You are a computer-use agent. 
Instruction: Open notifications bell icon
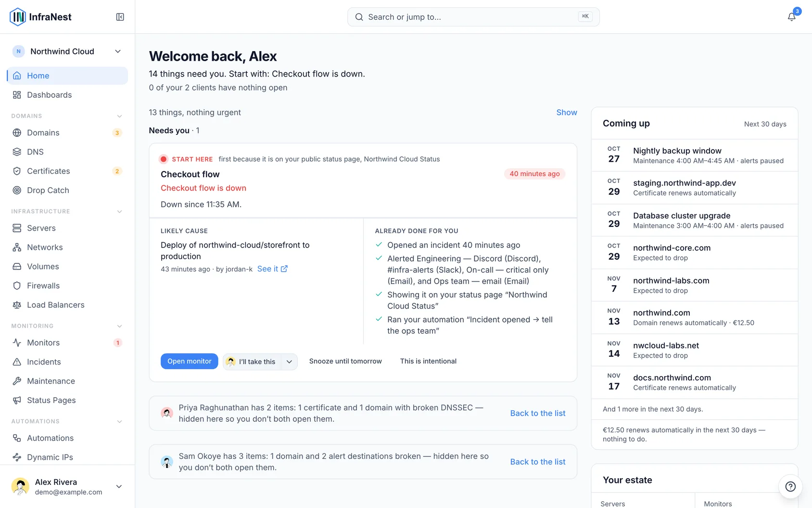(x=791, y=17)
